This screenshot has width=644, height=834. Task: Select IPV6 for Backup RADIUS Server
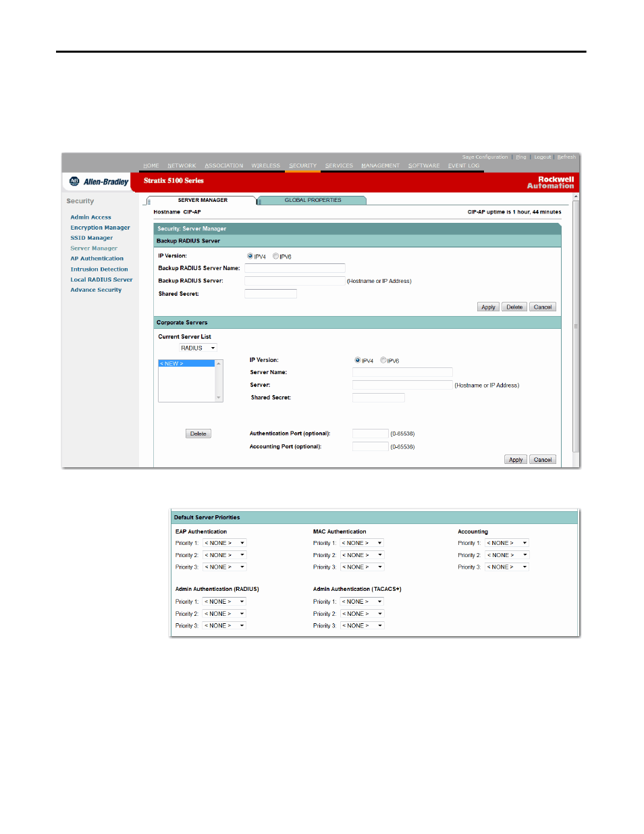click(275, 256)
